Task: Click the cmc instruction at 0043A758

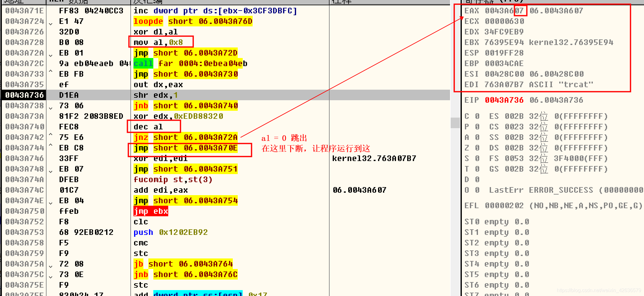Action: tap(141, 243)
